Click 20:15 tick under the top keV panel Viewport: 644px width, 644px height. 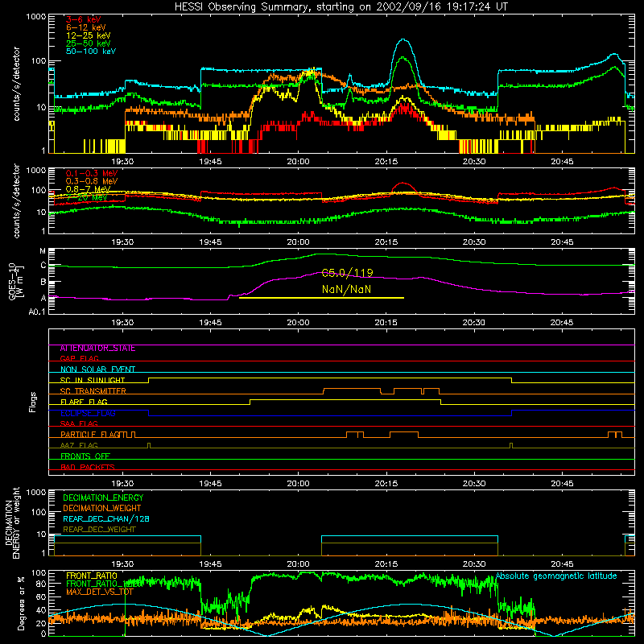[386, 162]
